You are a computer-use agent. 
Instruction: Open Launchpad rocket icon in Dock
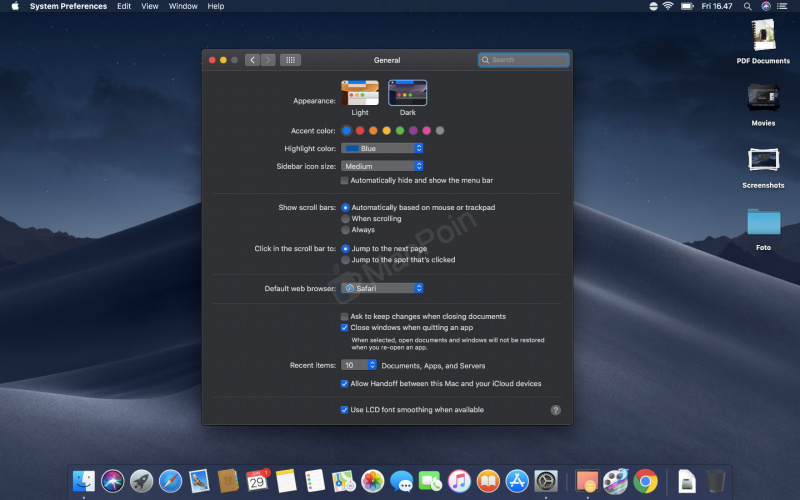[141, 481]
